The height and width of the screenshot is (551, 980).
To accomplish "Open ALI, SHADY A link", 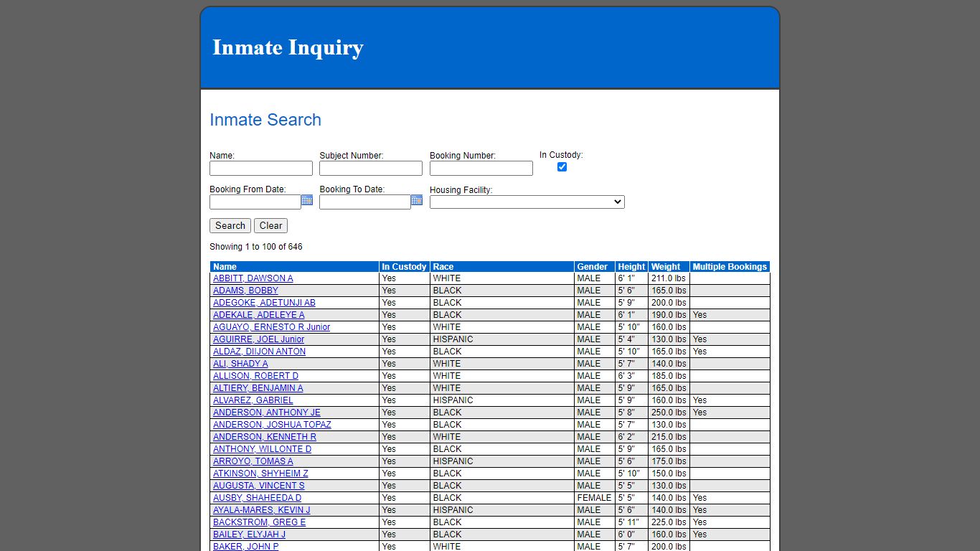I will tap(240, 364).
